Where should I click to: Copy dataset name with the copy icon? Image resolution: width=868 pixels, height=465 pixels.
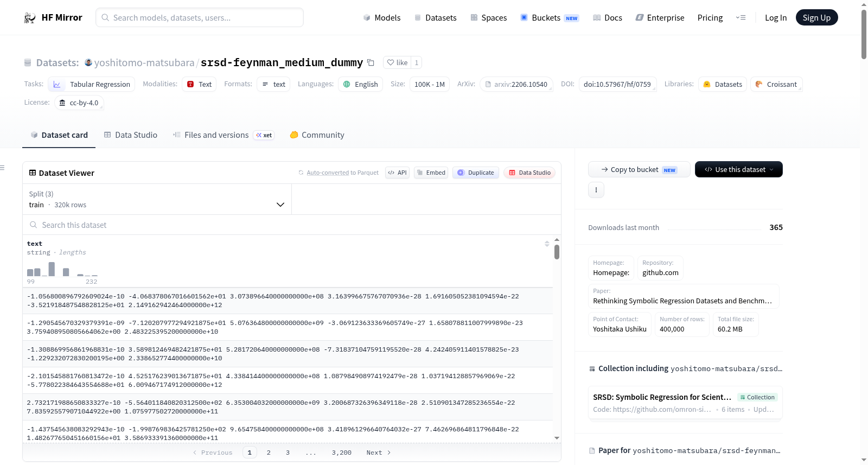[371, 62]
